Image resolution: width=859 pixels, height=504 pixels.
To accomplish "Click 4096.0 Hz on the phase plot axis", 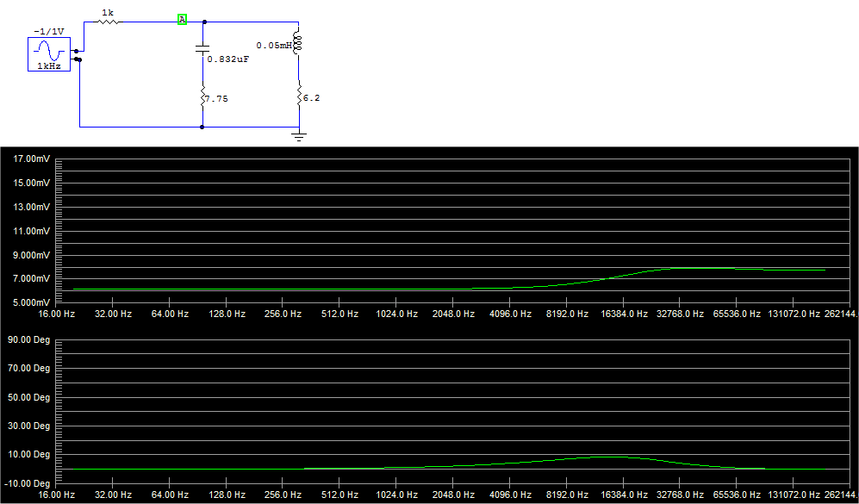I will (510, 495).
